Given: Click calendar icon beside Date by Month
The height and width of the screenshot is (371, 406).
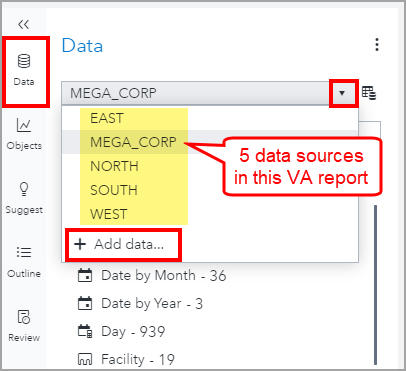Looking at the screenshot, I should click(x=85, y=276).
